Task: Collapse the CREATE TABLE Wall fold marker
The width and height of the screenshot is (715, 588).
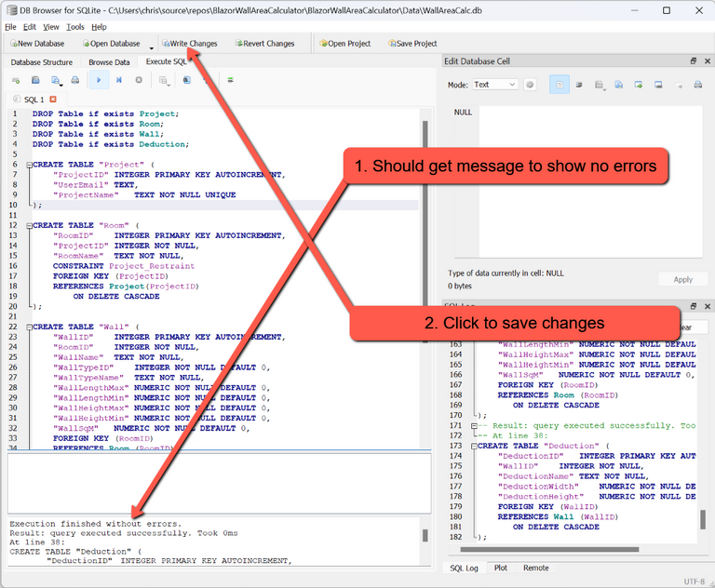Action: 29,327
